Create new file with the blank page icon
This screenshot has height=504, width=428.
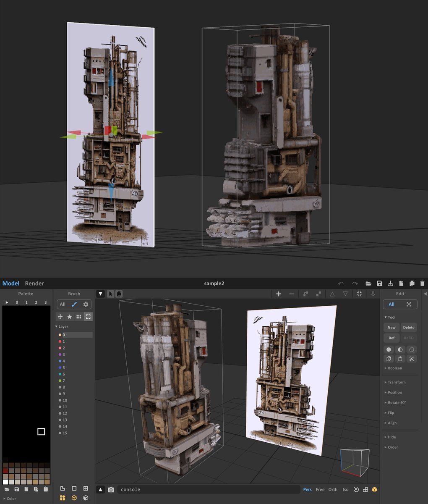401,283
